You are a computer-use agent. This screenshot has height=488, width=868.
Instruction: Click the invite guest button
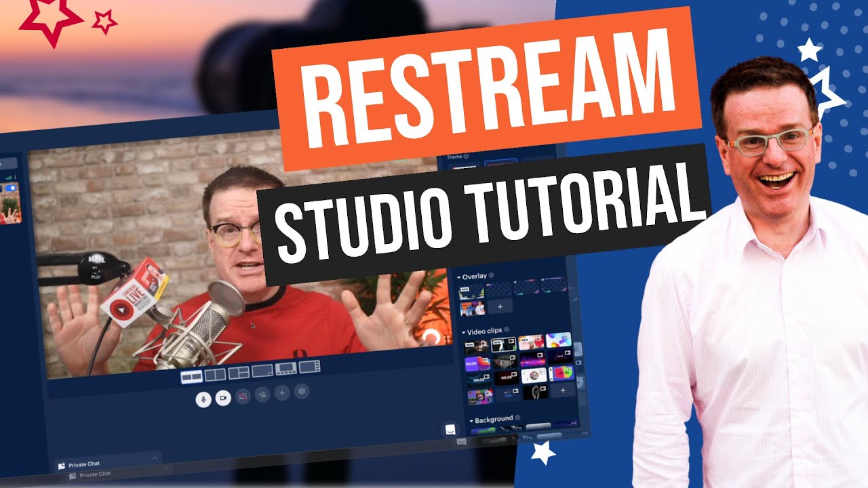click(262, 394)
